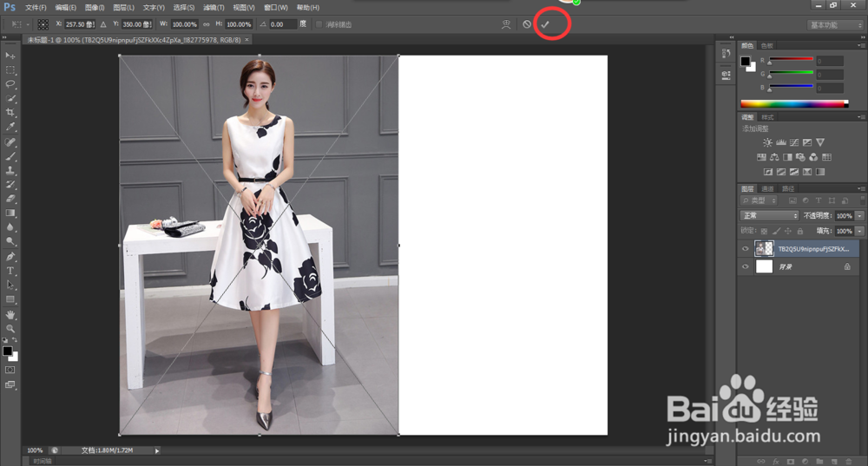Select the Healing Brush tool
Viewport: 868px width, 466px height.
pyautogui.click(x=10, y=142)
